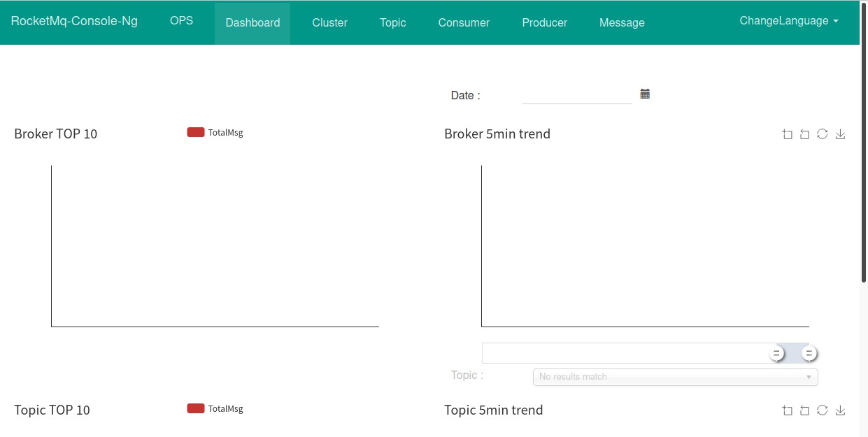The width and height of the screenshot is (868, 437).
Task: Open the Producer tab
Action: coord(545,23)
